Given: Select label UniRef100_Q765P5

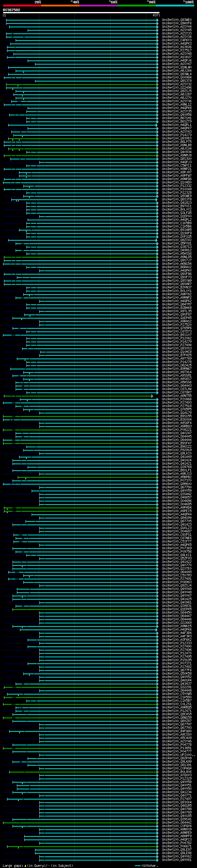Looking at the screenshot, I should pos(176,410).
